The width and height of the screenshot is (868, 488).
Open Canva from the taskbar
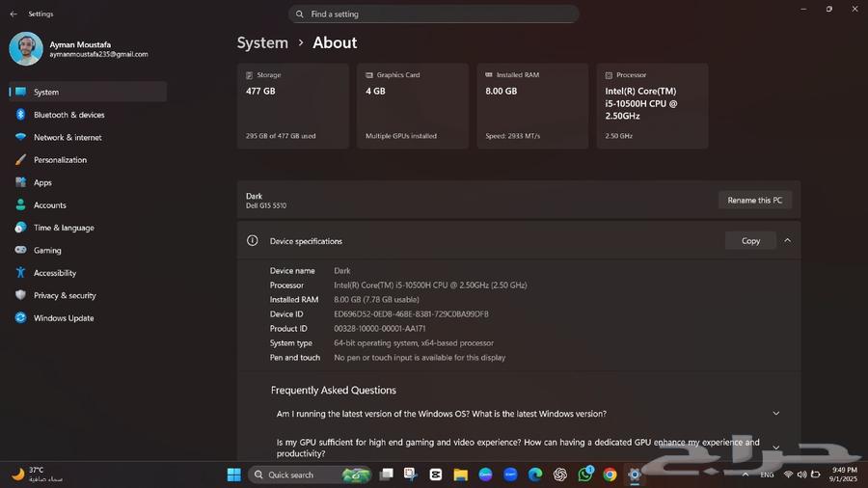485,474
